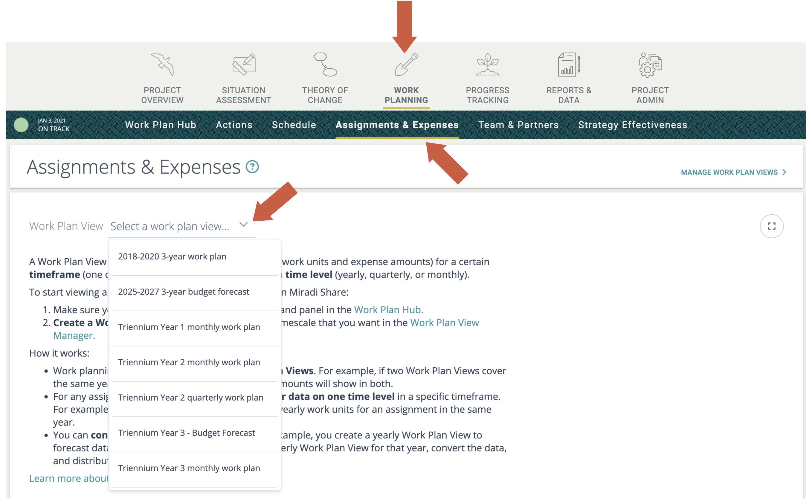Pick Triennium Year 3 - Budget Forecast

coord(187,433)
